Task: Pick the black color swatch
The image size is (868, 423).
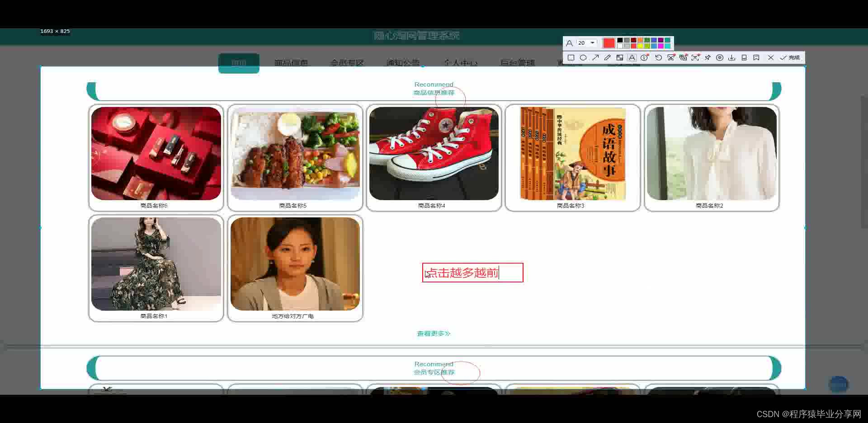Action: coord(620,40)
